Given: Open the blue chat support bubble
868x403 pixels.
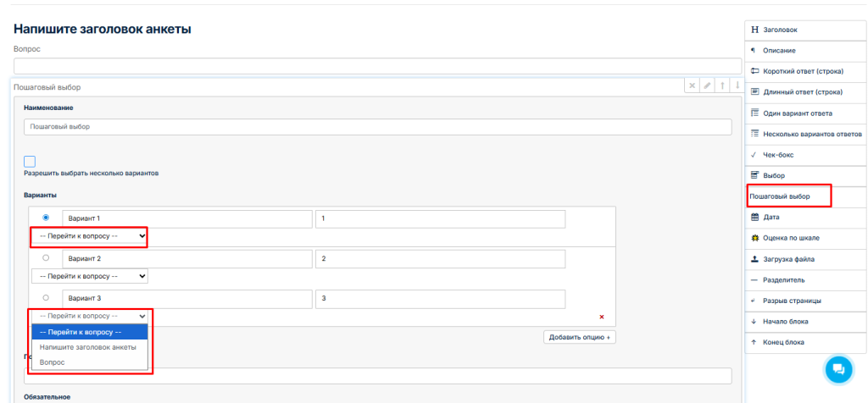Looking at the screenshot, I should pos(838,369).
